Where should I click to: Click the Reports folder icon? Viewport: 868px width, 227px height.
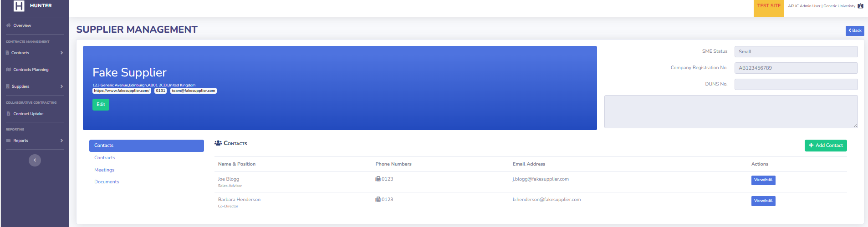pyautogui.click(x=8, y=141)
